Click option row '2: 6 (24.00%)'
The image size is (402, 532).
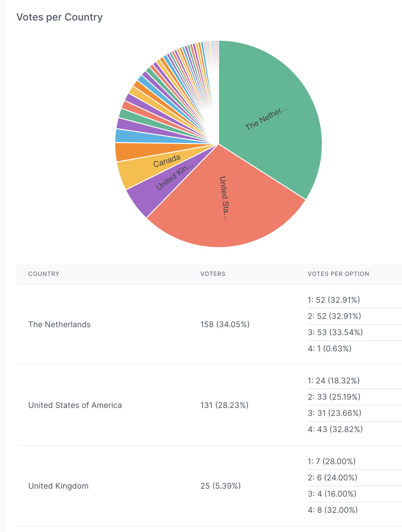tap(355, 478)
